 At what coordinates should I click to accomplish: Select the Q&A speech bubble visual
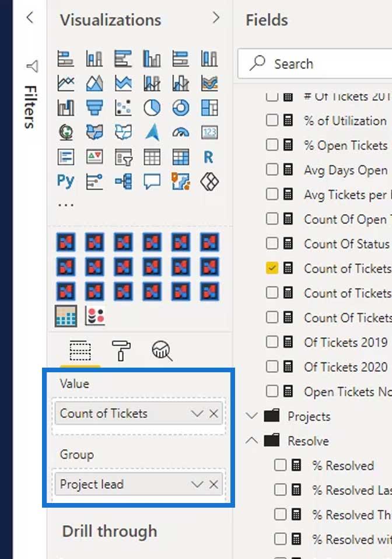pos(152,181)
